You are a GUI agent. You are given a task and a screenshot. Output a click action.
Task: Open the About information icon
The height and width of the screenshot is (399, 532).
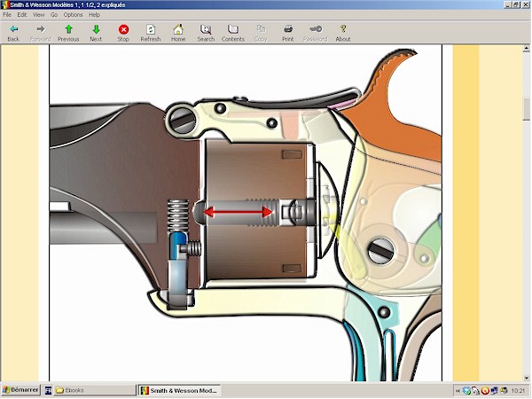tap(343, 30)
